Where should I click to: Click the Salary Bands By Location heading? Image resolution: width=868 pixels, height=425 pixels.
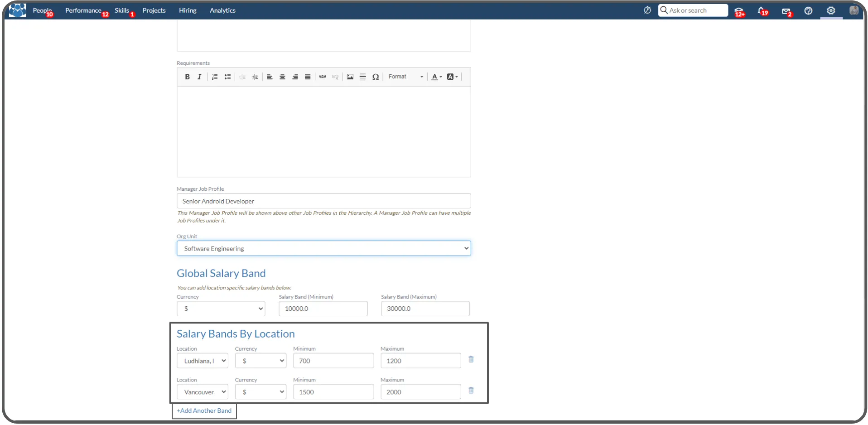236,334
